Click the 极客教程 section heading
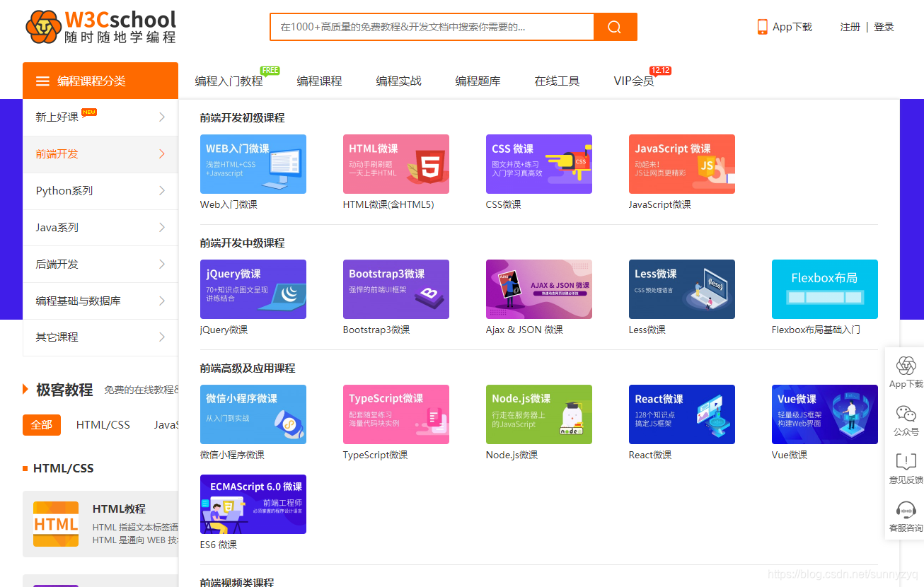 [64, 390]
